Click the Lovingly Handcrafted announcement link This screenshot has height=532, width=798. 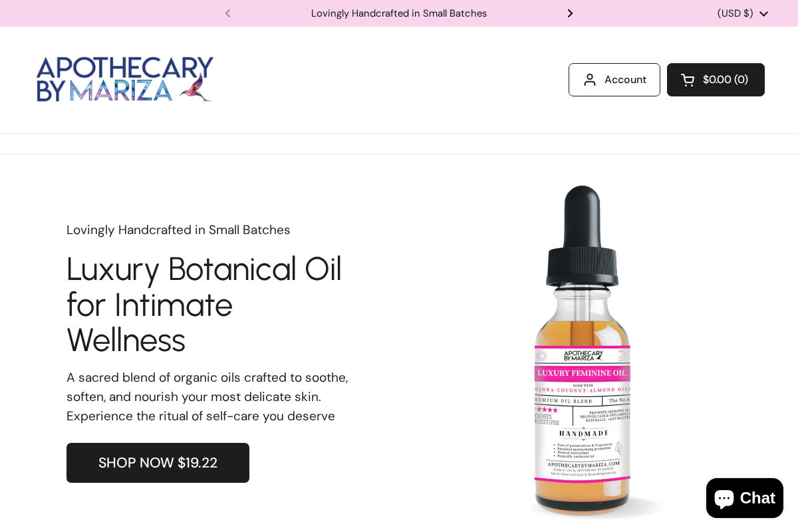pos(399,13)
